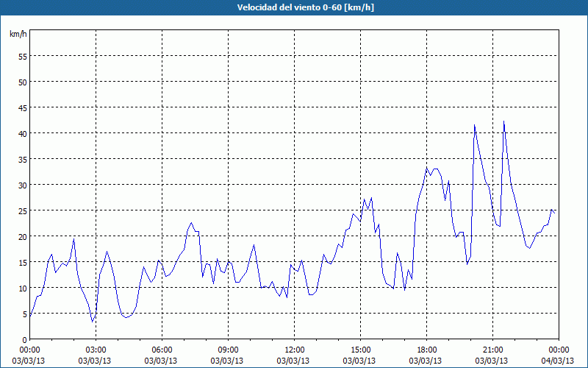588x368 pixels.
Task: Click the y-axis value '40'
Action: (23, 133)
